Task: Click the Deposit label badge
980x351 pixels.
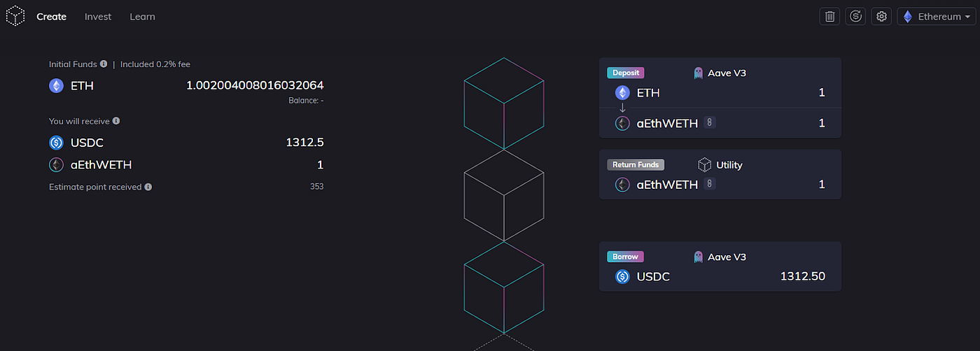Action: (x=625, y=73)
